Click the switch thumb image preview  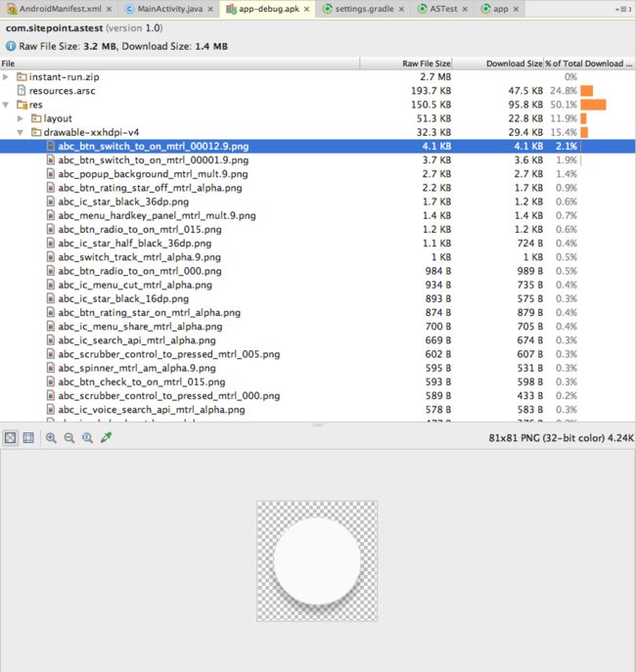[x=317, y=561]
